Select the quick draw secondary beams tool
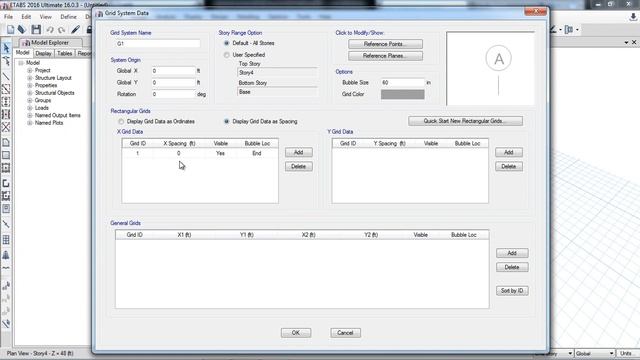 pyautogui.click(x=6, y=114)
